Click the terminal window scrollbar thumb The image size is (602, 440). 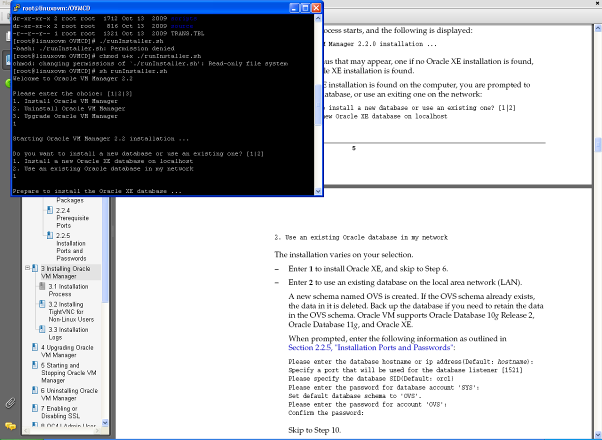coord(318,105)
